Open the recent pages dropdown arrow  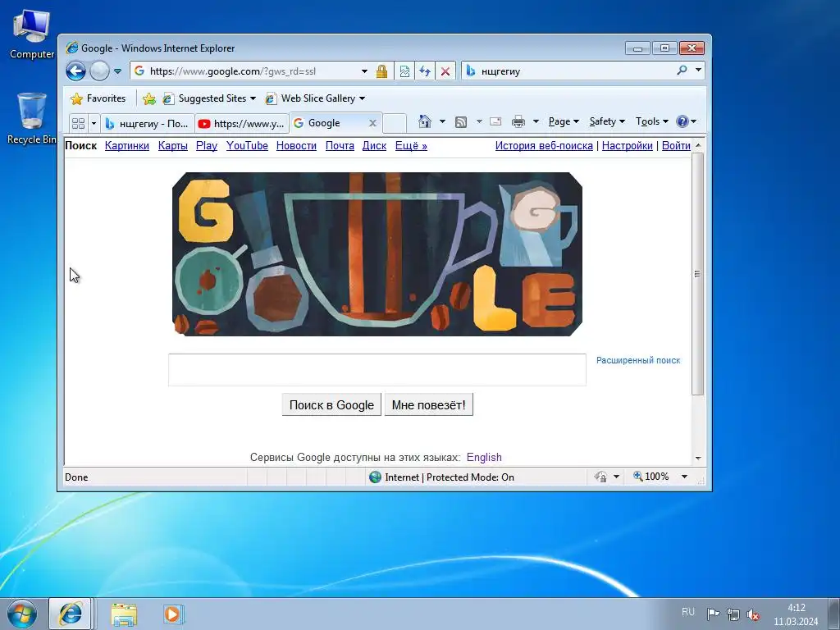click(118, 71)
